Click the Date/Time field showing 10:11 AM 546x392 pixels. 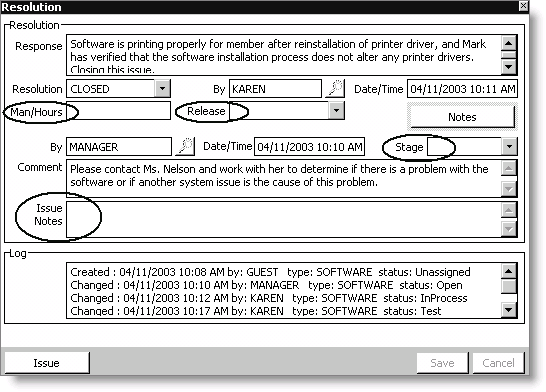pyautogui.click(x=462, y=89)
